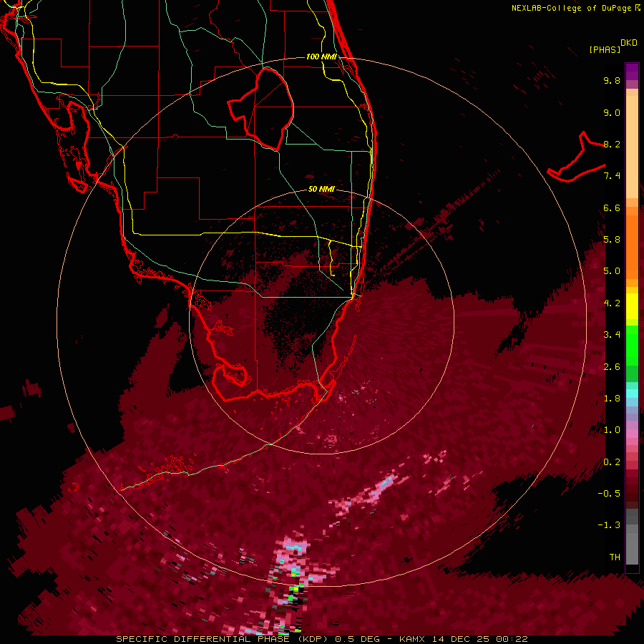Click the -1.3 value on color scale

pos(609,525)
